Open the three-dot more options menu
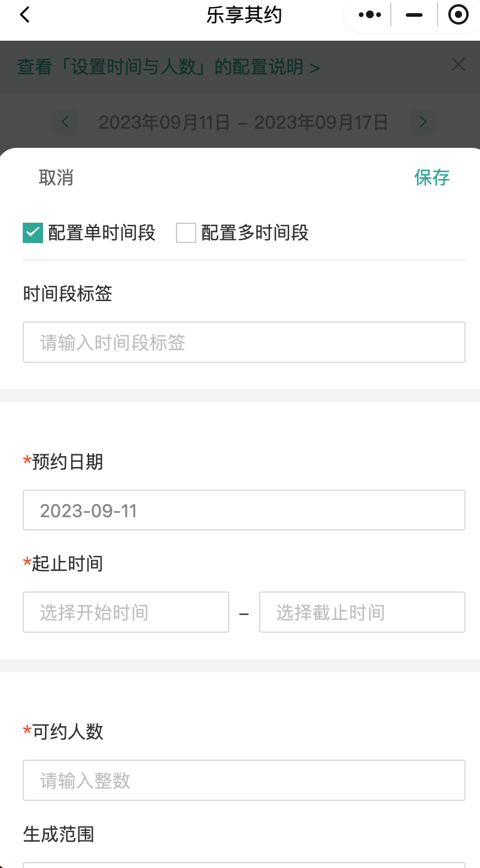 pyautogui.click(x=370, y=15)
